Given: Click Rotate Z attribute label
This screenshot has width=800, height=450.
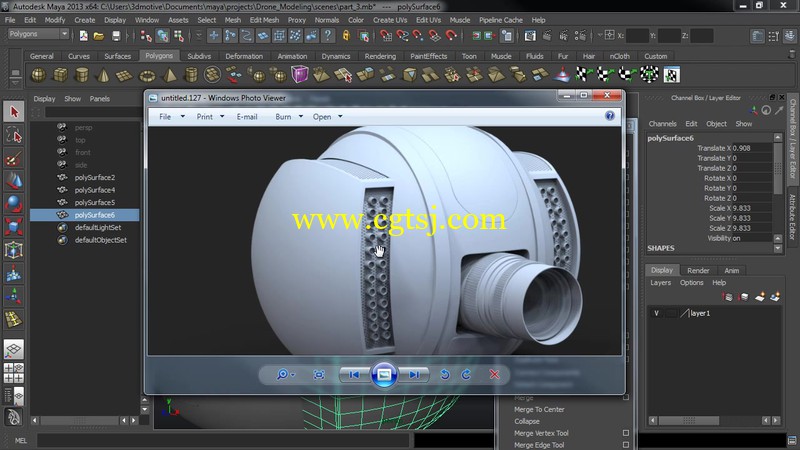Looking at the screenshot, I should pyautogui.click(x=717, y=198).
